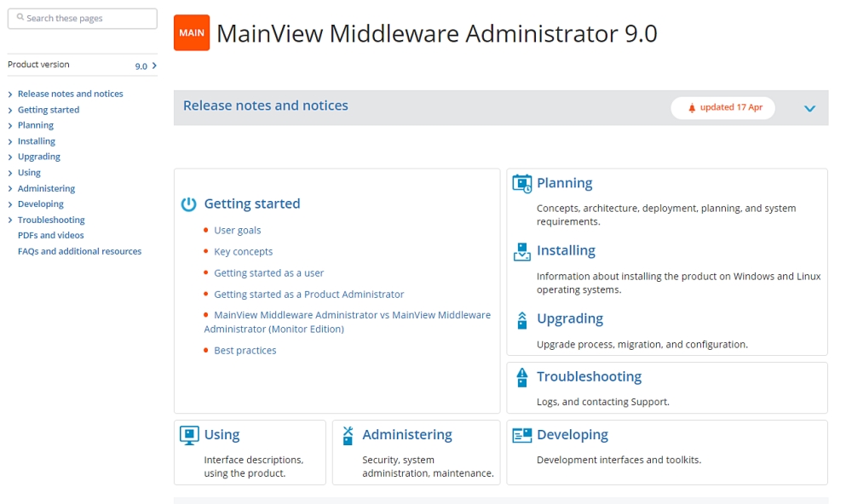Viewport: 852px width, 504px height.
Task: Click the Upgrading arrows icon
Action: (x=521, y=319)
